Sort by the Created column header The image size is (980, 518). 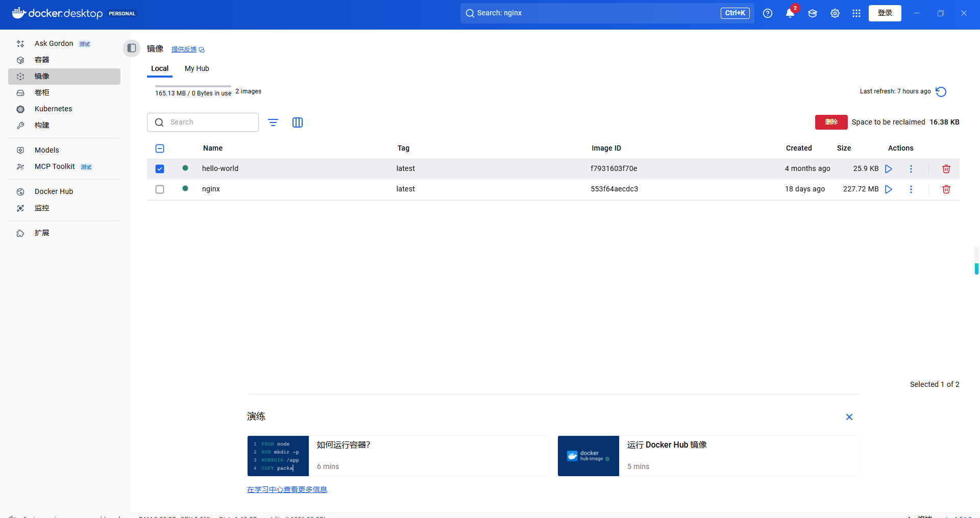click(799, 149)
